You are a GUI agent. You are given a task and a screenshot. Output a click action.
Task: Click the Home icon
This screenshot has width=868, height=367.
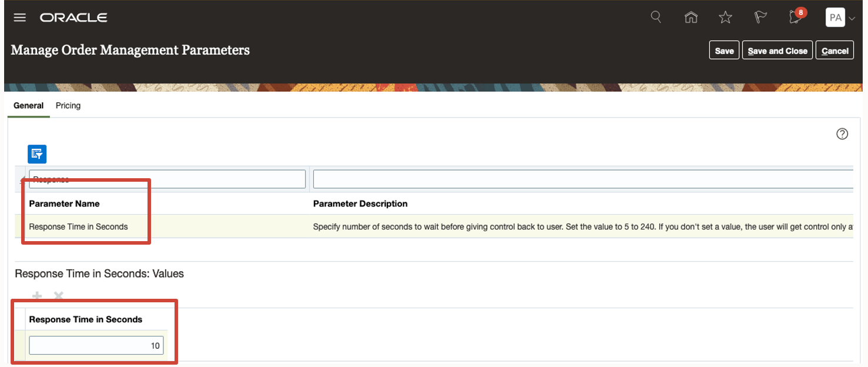(691, 17)
